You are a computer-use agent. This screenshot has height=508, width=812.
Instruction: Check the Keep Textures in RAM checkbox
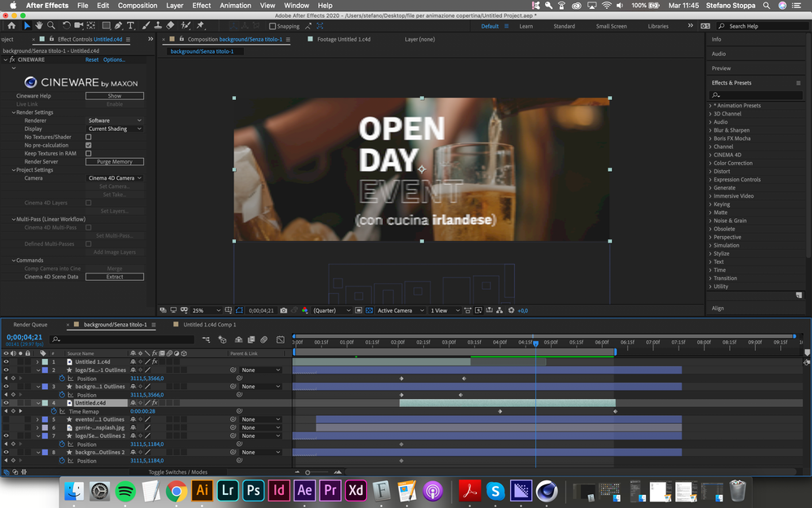(89, 153)
